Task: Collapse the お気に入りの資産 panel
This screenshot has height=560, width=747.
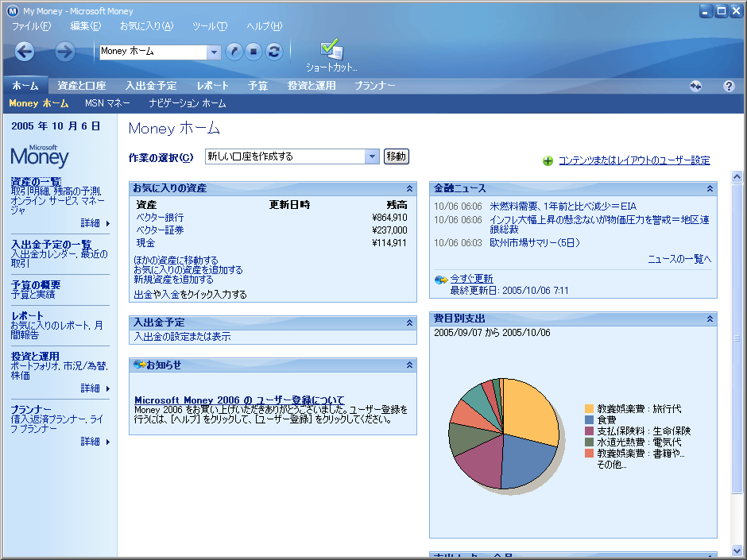Action: tap(409, 188)
